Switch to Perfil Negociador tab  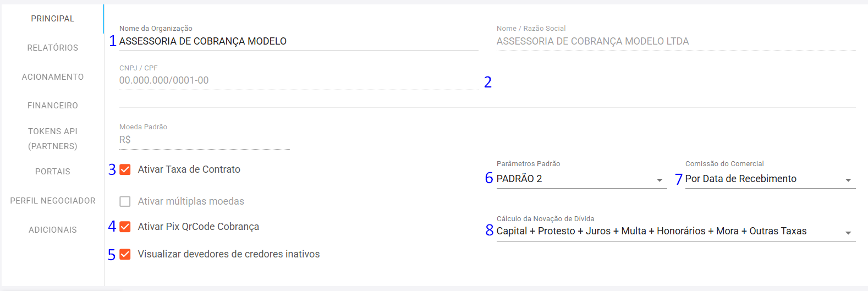point(52,201)
